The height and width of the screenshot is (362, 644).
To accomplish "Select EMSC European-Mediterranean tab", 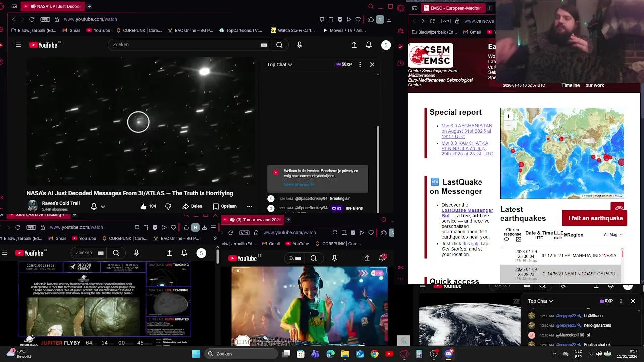I will [x=454, y=8].
